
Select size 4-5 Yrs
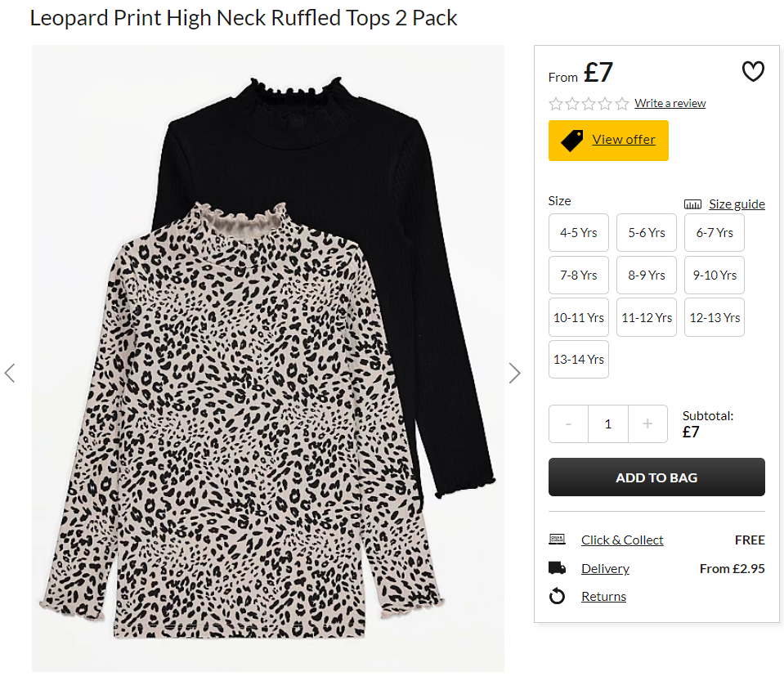coord(578,232)
